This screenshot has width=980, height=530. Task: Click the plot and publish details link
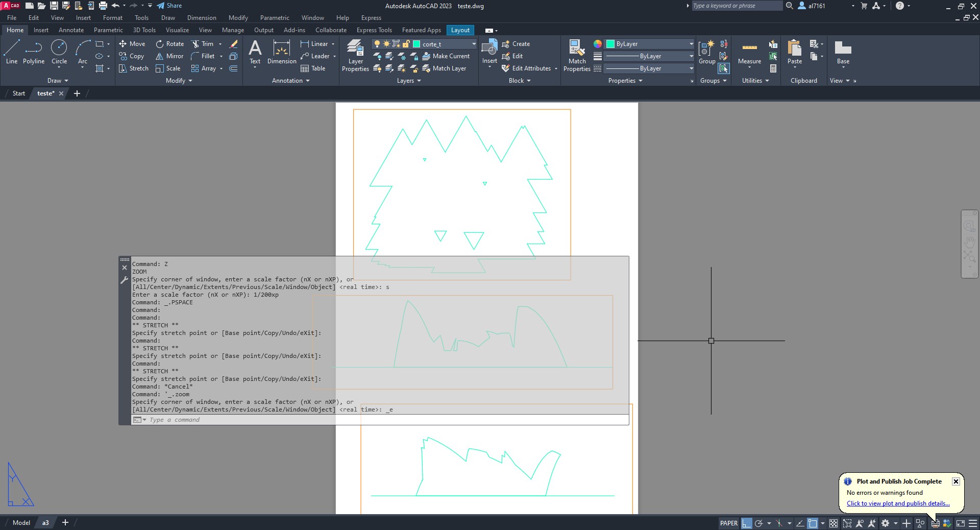pos(898,503)
